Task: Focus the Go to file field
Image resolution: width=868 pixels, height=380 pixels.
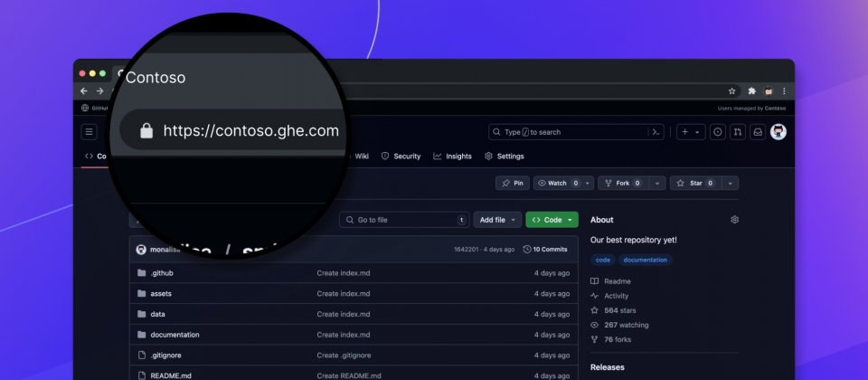Action: [x=404, y=220]
